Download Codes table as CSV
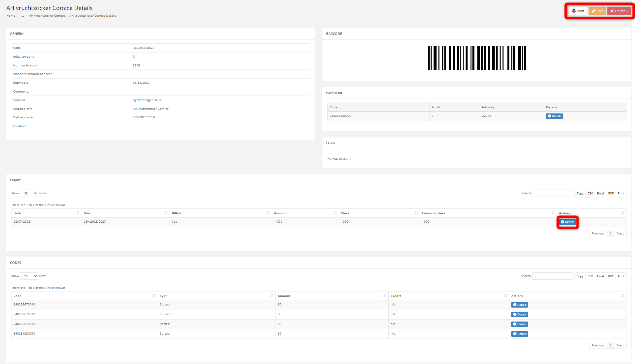 click(x=590, y=276)
